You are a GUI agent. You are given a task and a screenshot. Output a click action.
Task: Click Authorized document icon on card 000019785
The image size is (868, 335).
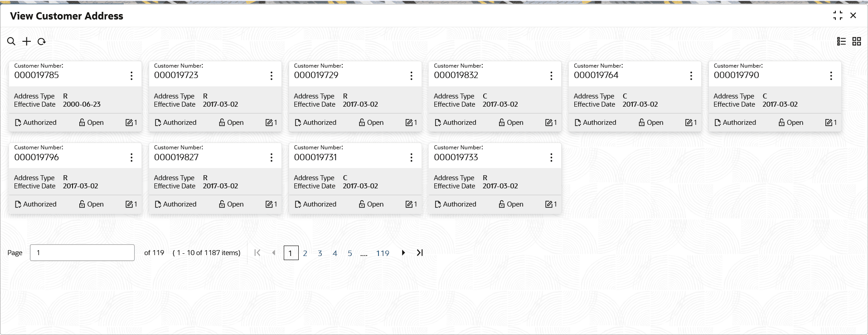point(18,123)
